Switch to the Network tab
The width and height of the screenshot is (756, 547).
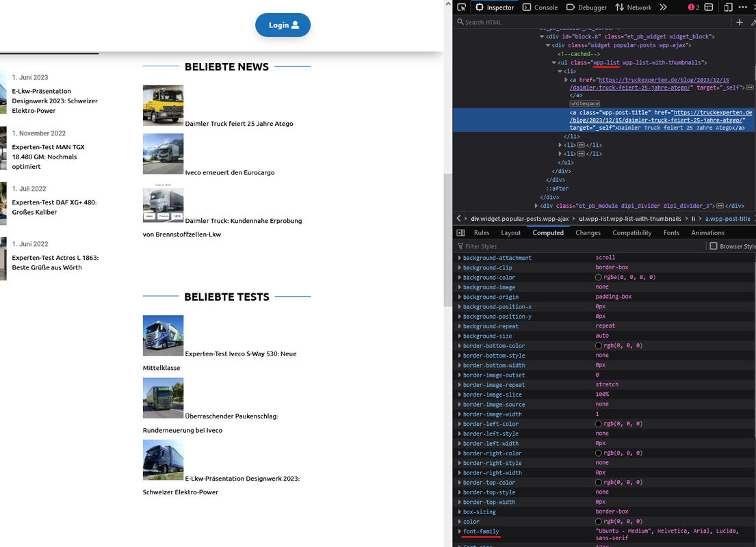634,8
